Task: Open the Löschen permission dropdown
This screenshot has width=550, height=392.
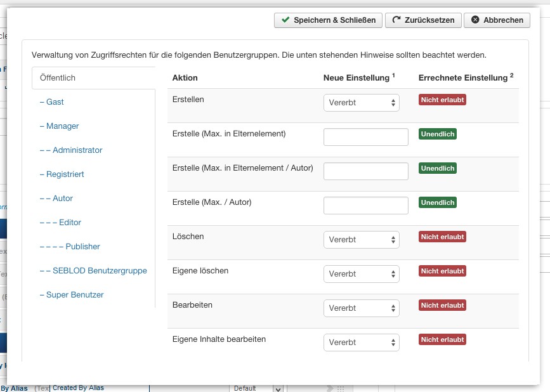Action: 362,240
